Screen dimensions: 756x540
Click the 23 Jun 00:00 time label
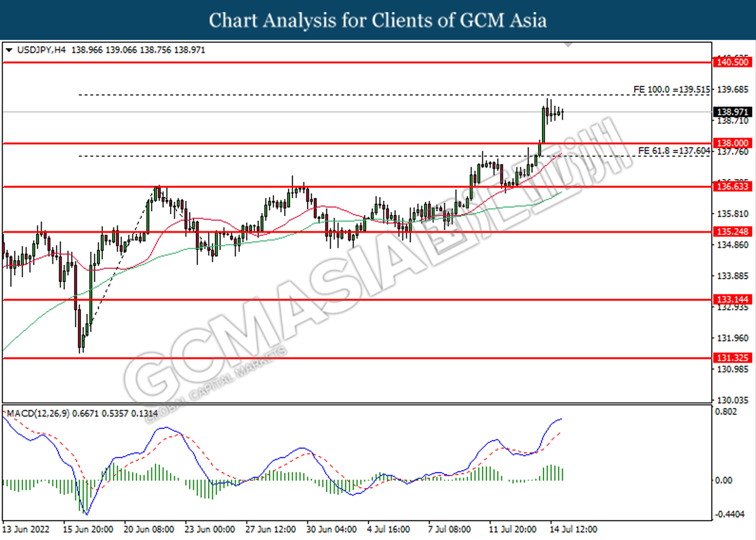(210, 529)
